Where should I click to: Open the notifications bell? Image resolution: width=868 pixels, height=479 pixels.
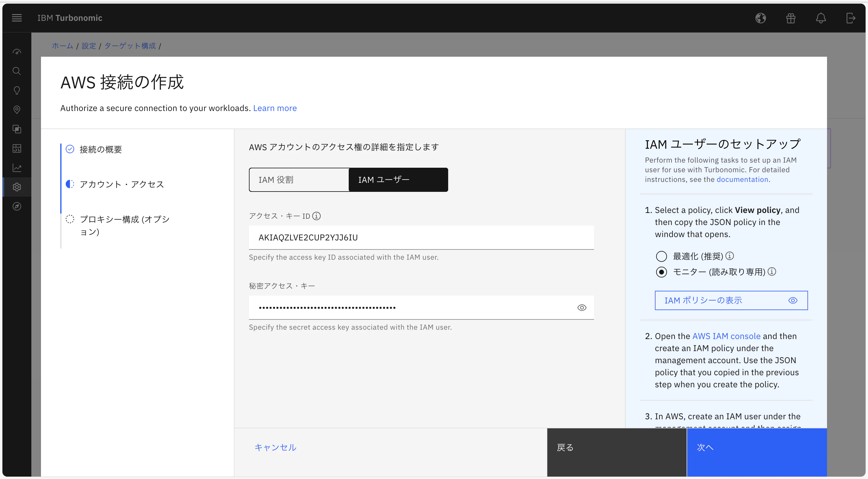point(821,18)
